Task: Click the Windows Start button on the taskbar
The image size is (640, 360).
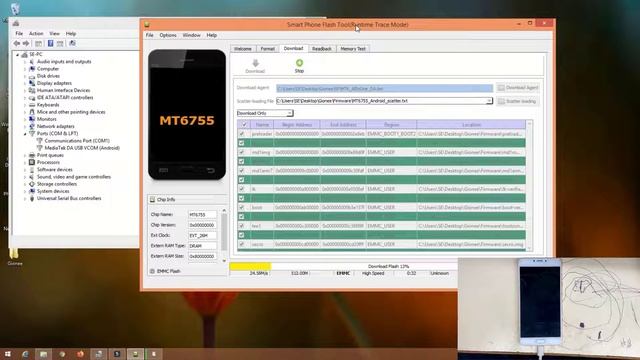Action: click(x=7, y=354)
